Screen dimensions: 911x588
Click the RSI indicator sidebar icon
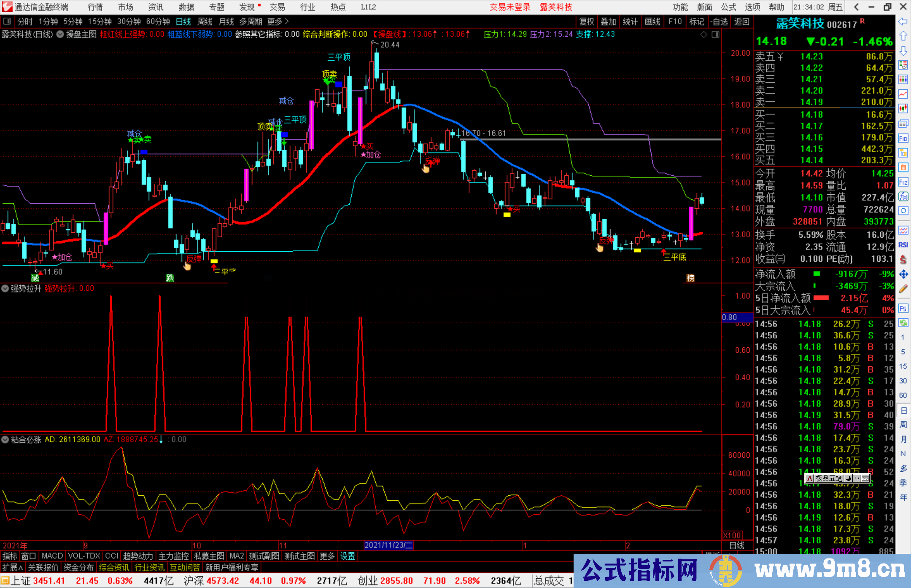pyautogui.click(x=903, y=245)
